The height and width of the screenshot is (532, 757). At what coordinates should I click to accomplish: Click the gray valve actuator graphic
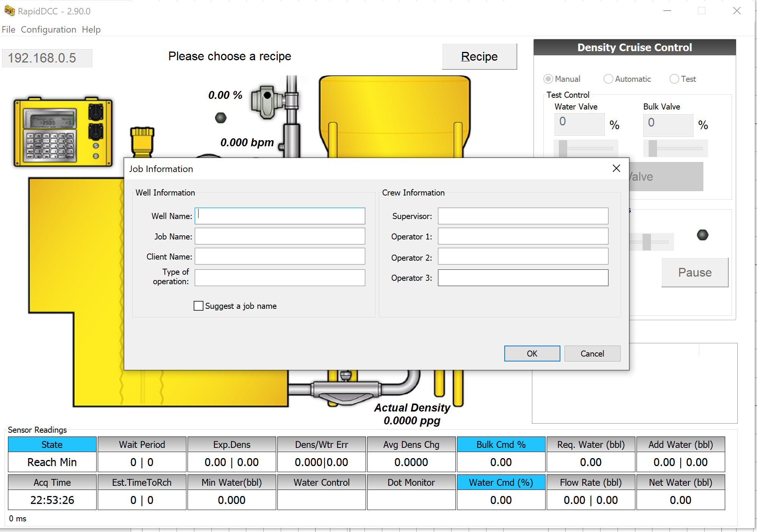point(267,102)
